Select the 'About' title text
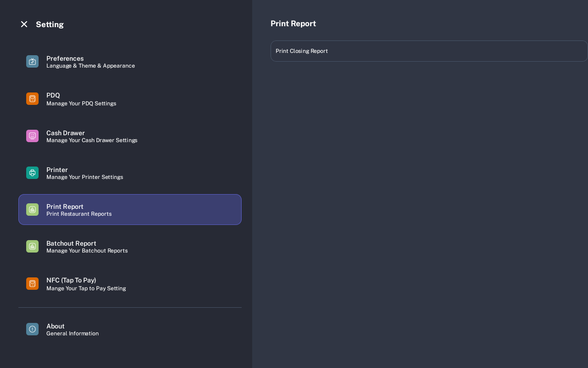The height and width of the screenshot is (368, 588). point(56,326)
